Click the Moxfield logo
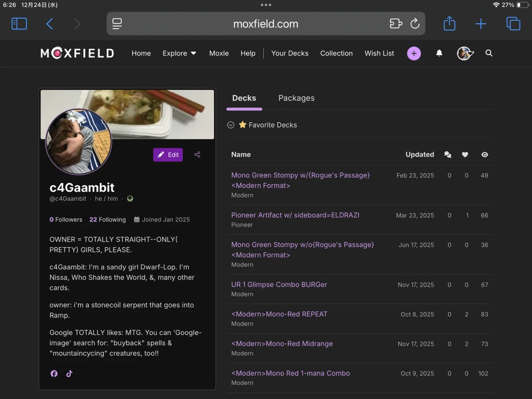This screenshot has height=399, width=532. (x=77, y=53)
